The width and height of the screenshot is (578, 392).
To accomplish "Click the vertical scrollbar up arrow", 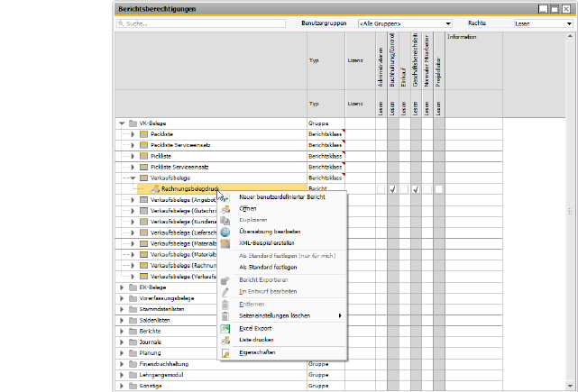I will [x=570, y=36].
